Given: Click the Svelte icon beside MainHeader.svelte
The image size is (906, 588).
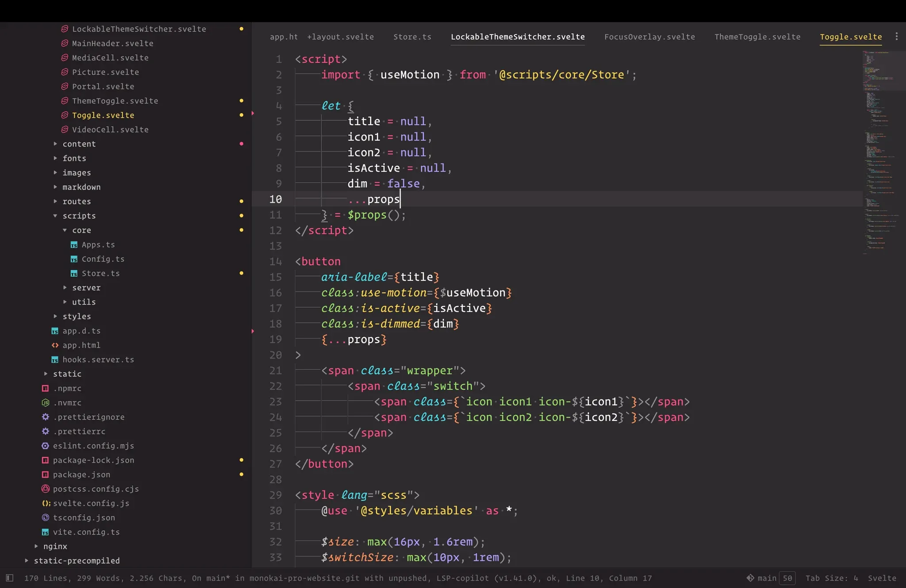Looking at the screenshot, I should pos(65,43).
